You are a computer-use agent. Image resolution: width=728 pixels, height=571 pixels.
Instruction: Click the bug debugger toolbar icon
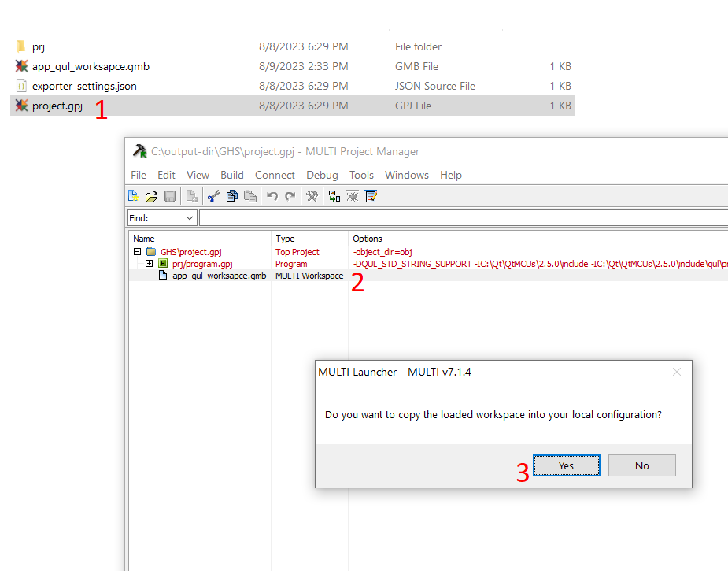352,195
